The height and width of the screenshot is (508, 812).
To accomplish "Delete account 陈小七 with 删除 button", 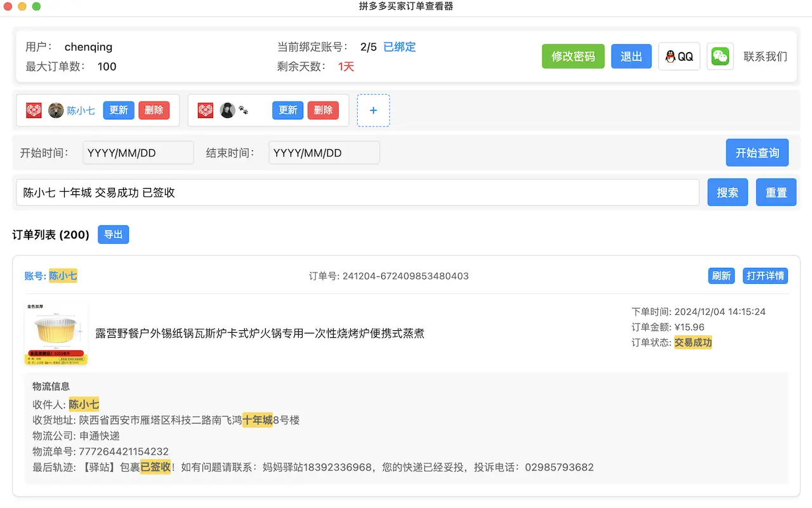I will tap(154, 110).
